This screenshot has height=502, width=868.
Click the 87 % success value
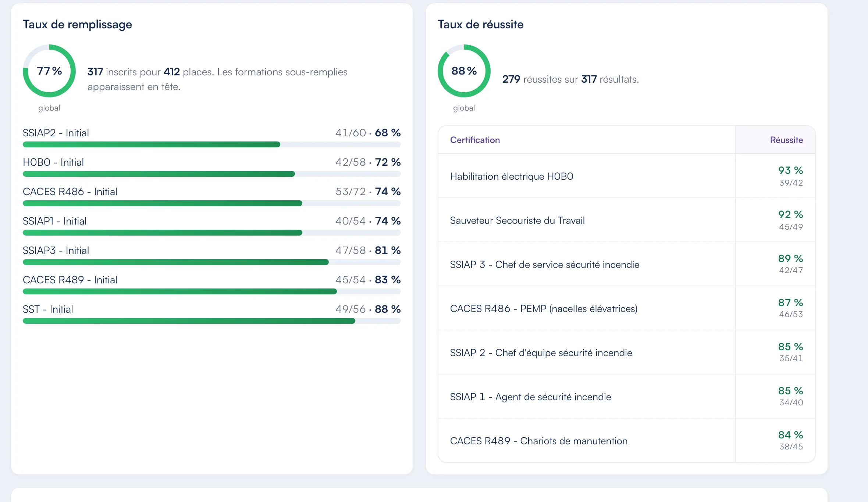point(790,302)
